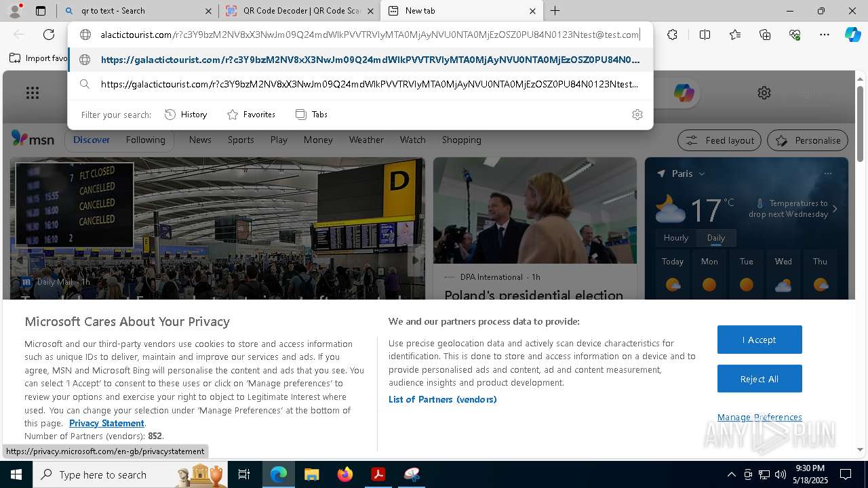Open the Favorites star icon
Viewport: 868px width, 488px height.
coord(735,35)
